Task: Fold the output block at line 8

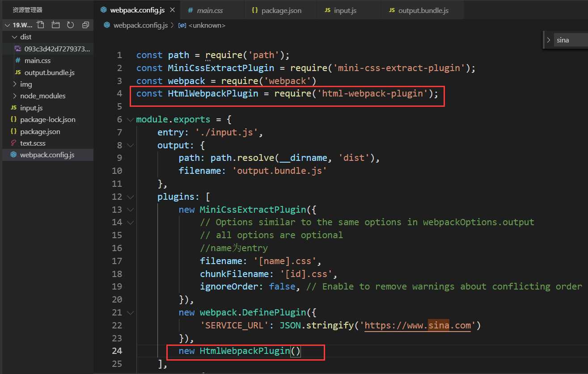Action: click(130, 145)
